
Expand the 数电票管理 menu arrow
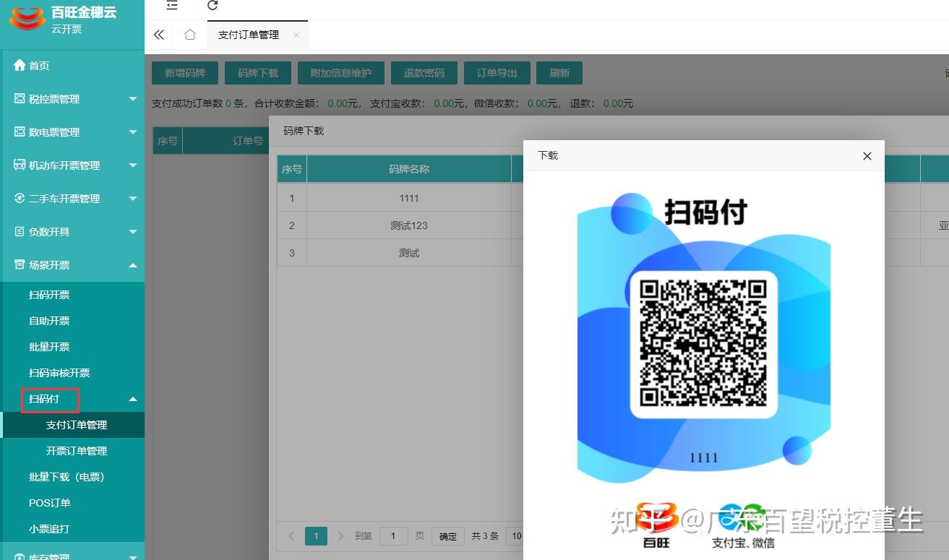(x=133, y=132)
